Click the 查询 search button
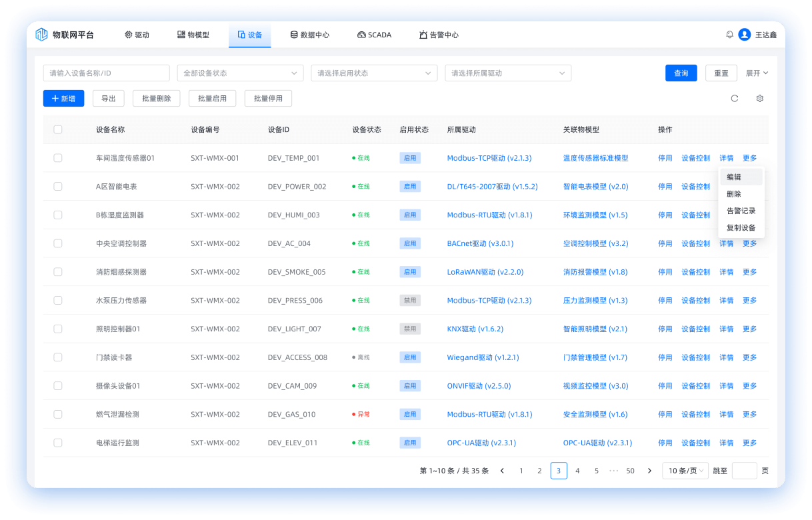 pos(681,73)
